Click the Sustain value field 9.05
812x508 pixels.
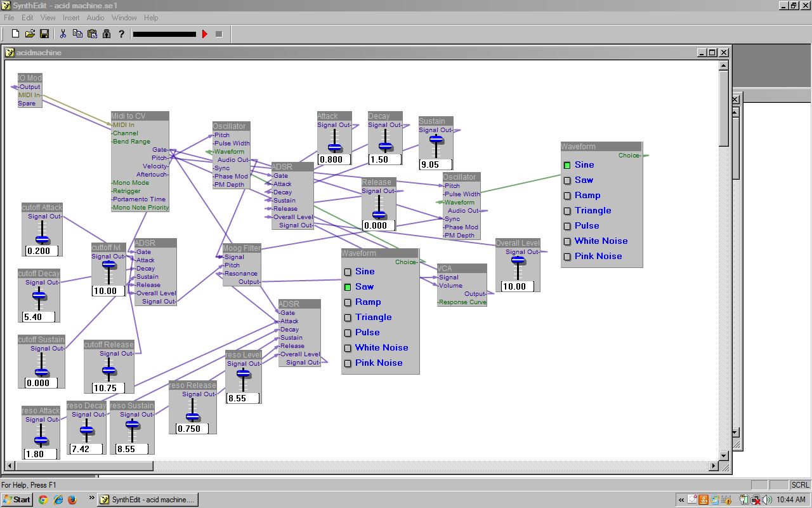point(435,164)
